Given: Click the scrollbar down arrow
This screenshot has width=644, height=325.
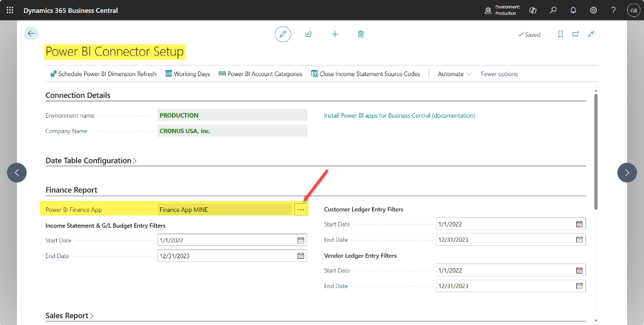Looking at the screenshot, I should pos(596,321).
